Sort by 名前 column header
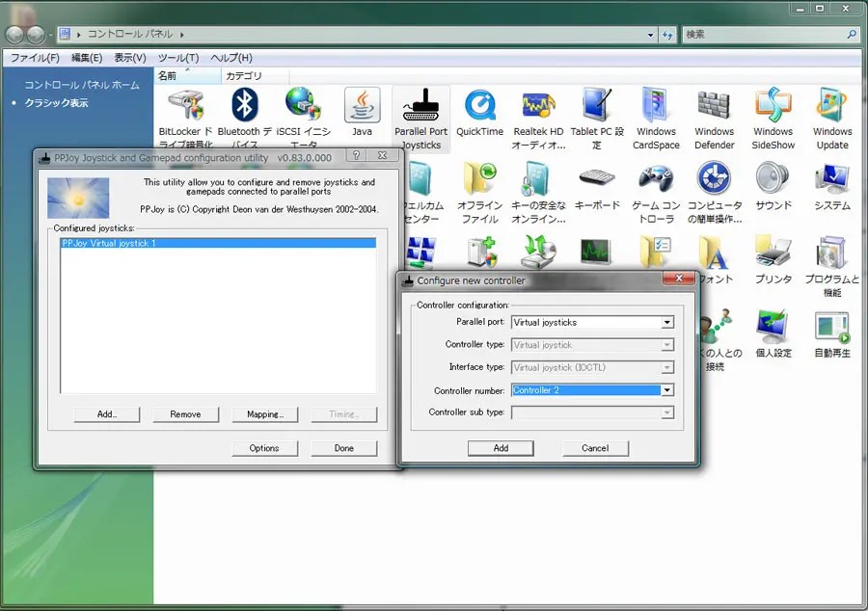Viewport: 868px width, 611px height. tap(187, 76)
